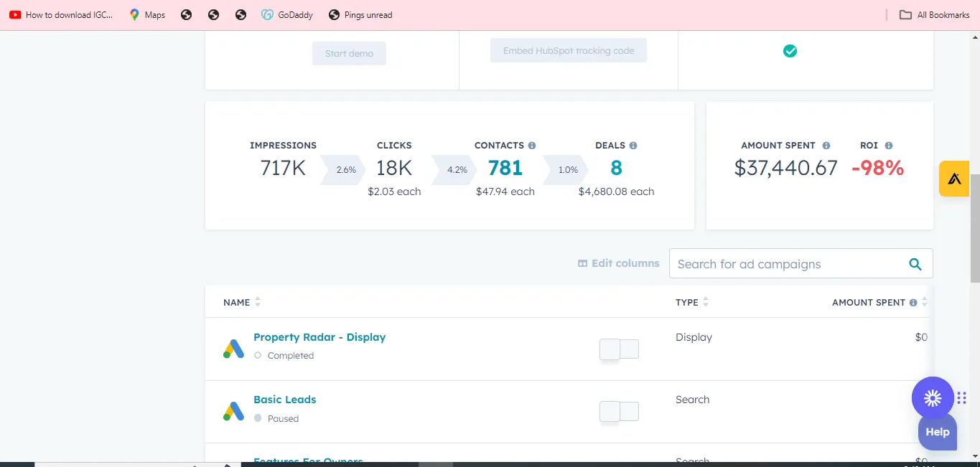Viewport: 980px width, 467px height.
Task: Sort by Amount Spent column arrows
Action: [925, 303]
